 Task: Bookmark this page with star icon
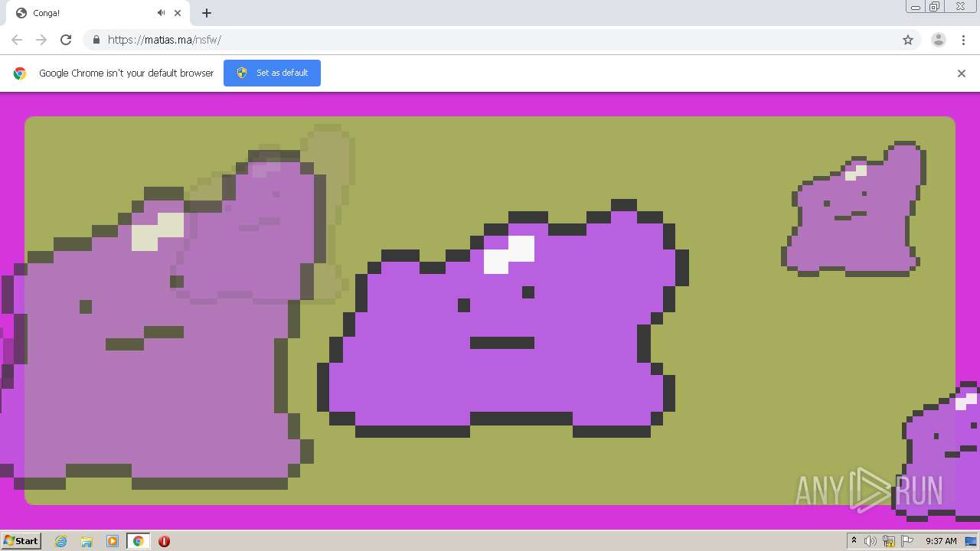[x=908, y=40]
